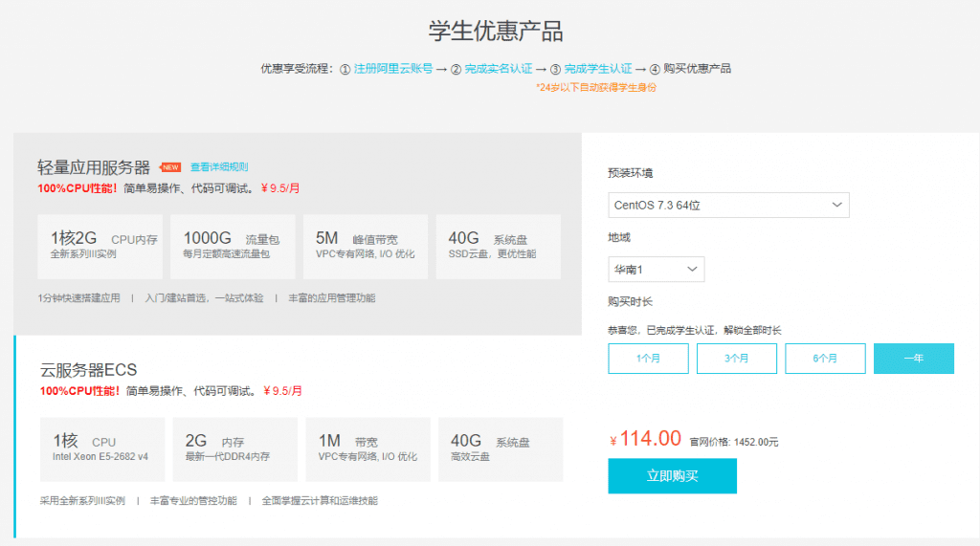This screenshot has height=546, width=980.
Task: Click the 立即购买 button
Action: tap(672, 476)
